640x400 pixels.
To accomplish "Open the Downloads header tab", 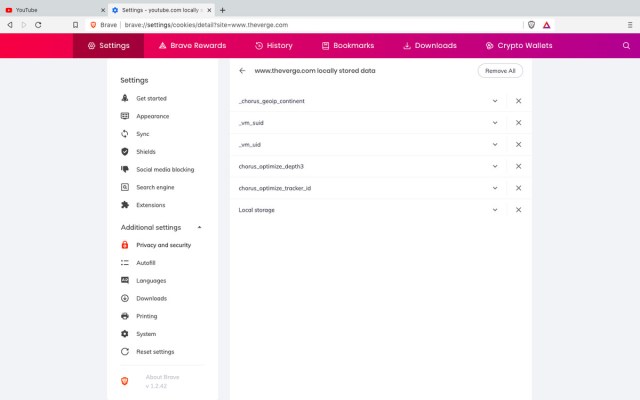I will 430,46.
